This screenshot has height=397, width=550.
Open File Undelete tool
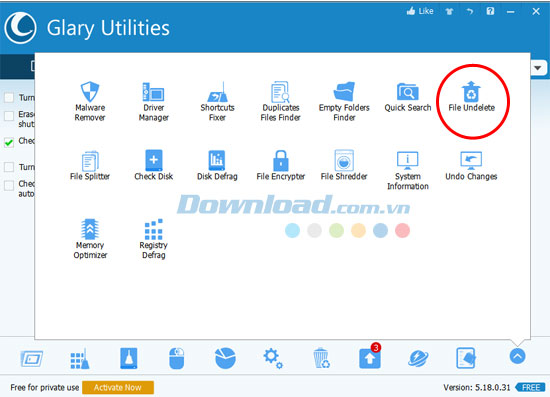click(471, 97)
